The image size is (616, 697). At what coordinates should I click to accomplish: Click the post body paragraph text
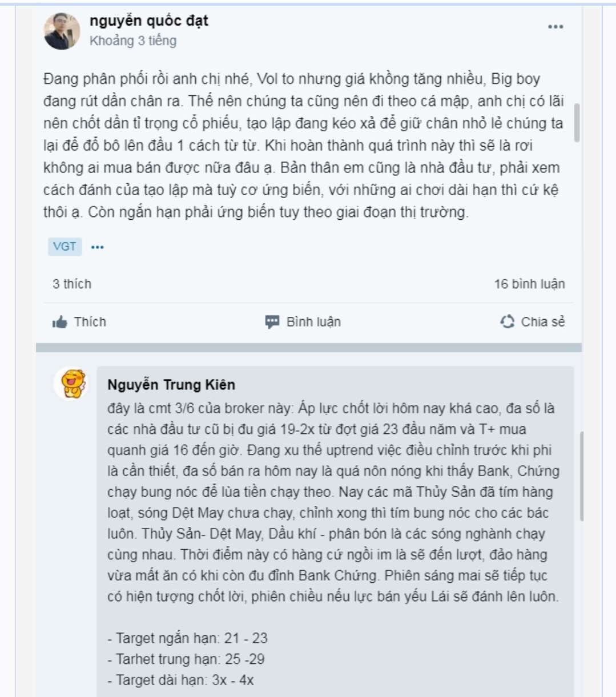pos(303,146)
